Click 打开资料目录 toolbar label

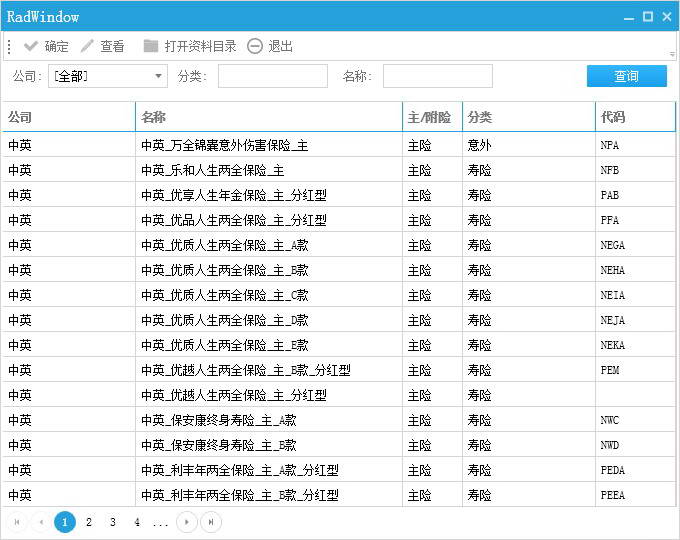pyautogui.click(x=200, y=46)
